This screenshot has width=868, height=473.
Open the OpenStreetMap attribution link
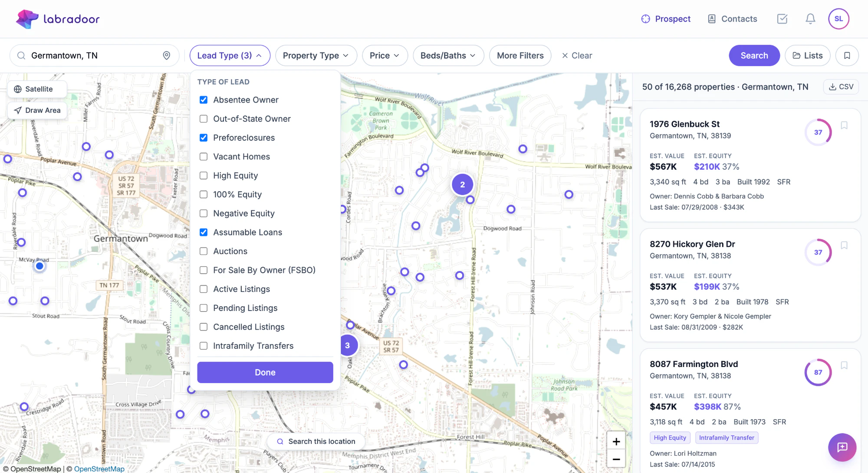pyautogui.click(x=99, y=469)
